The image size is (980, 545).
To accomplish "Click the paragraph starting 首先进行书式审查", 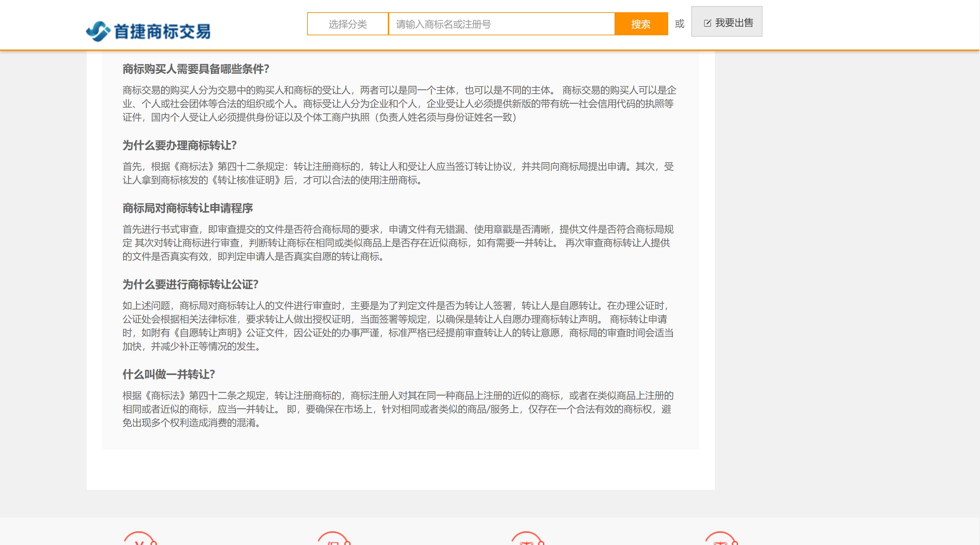I will coord(398,243).
